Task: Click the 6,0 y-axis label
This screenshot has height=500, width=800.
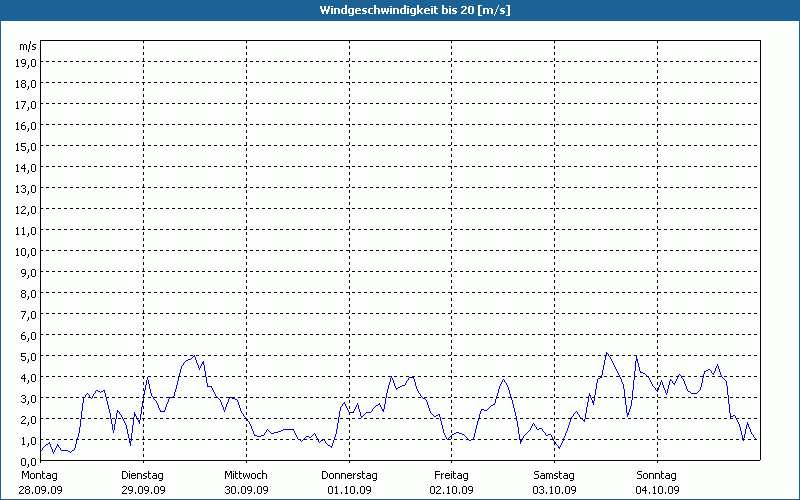Action: [x=28, y=336]
